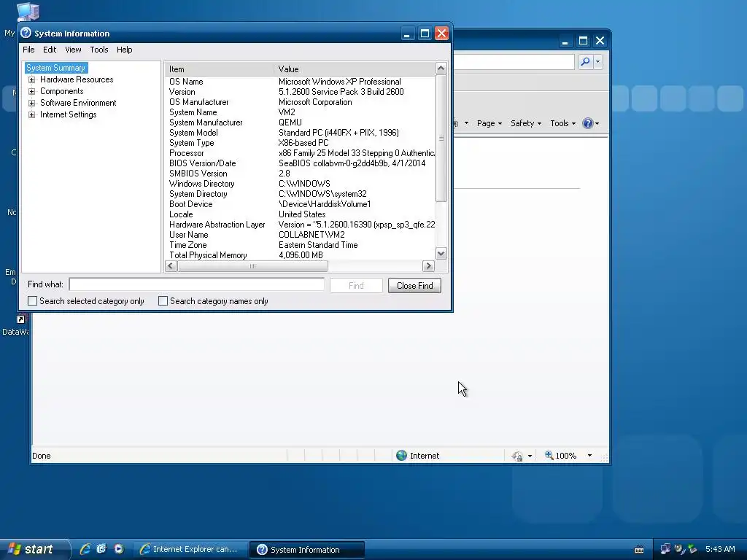Screen dimensions: 747x560
Task: Click the details list scroll up arrow
Action: (x=441, y=68)
